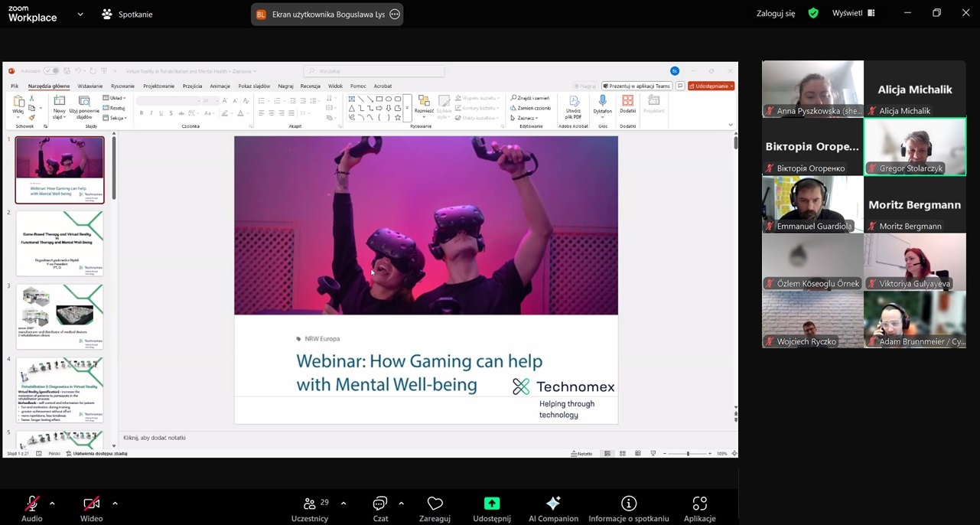Image resolution: width=980 pixels, height=525 pixels.
Task: Expand the video options arrow beside Wideo
Action: pyautogui.click(x=115, y=504)
